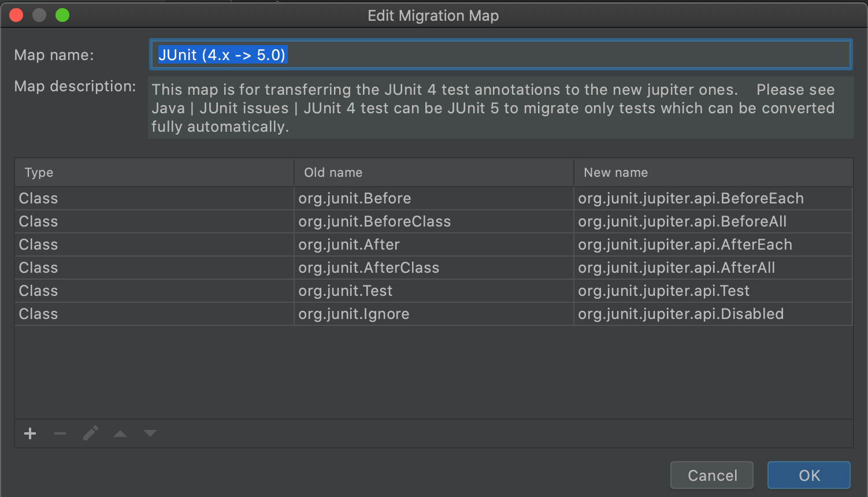Click Class type in org.junit.Before row
This screenshot has height=497, width=868.
[154, 198]
